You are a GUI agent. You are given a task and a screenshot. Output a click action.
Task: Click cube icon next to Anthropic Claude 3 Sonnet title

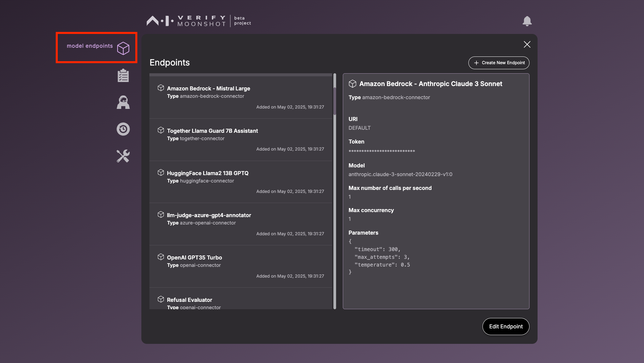point(353,84)
